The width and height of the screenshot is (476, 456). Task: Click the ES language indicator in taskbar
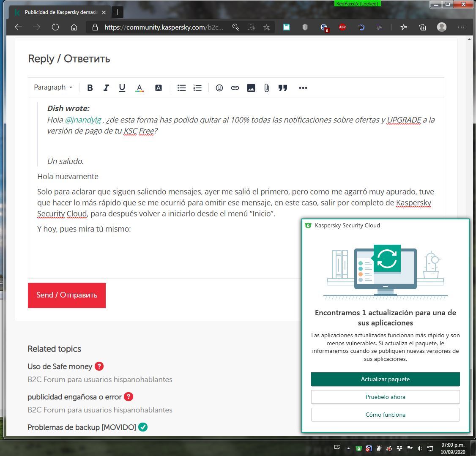(x=337, y=447)
